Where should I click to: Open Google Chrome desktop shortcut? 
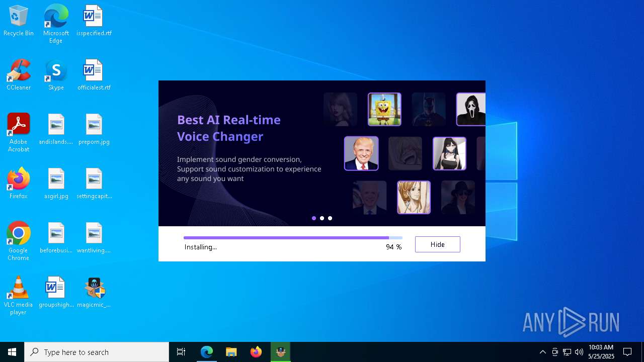19,241
